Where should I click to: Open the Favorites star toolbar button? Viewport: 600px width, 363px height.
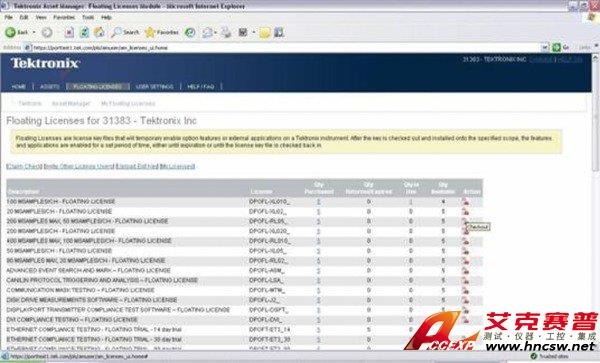(162, 33)
